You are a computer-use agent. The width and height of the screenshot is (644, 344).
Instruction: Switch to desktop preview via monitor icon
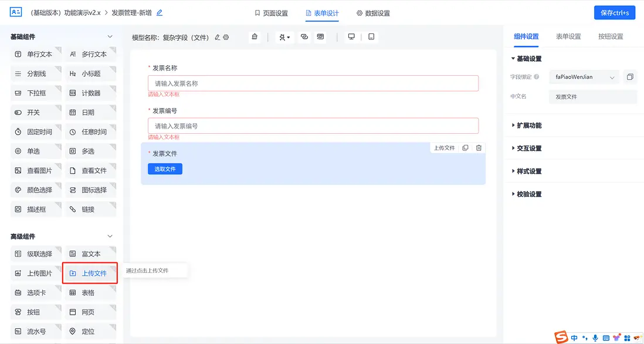pos(351,36)
